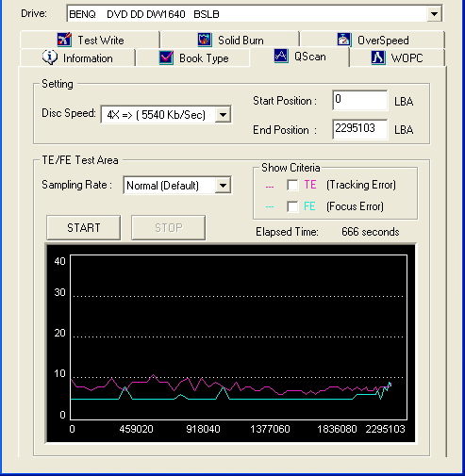The image size is (465, 476).
Task: Click the Test Write tab icon
Action: tap(64, 40)
